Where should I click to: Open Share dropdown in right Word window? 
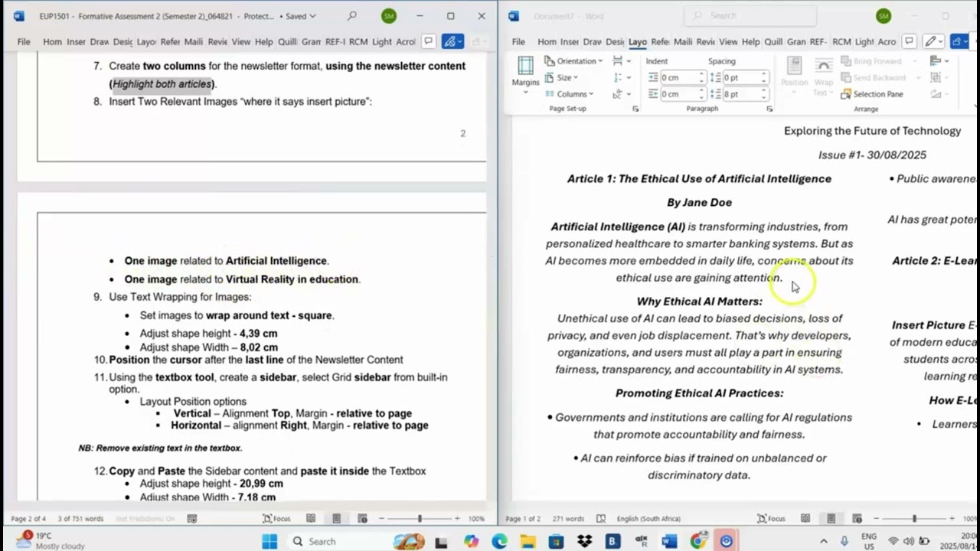[958, 41]
